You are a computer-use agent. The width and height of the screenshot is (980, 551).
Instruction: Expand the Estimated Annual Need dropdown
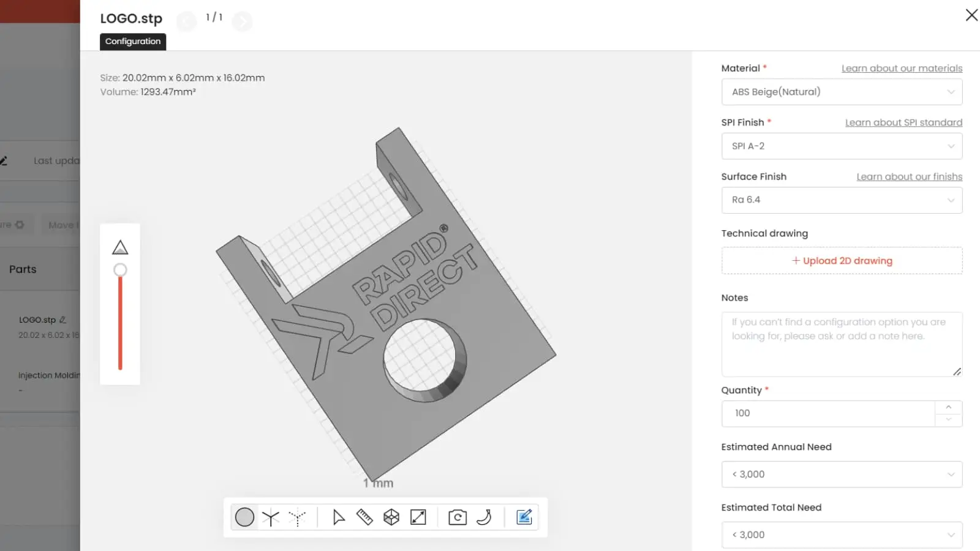[842, 474]
